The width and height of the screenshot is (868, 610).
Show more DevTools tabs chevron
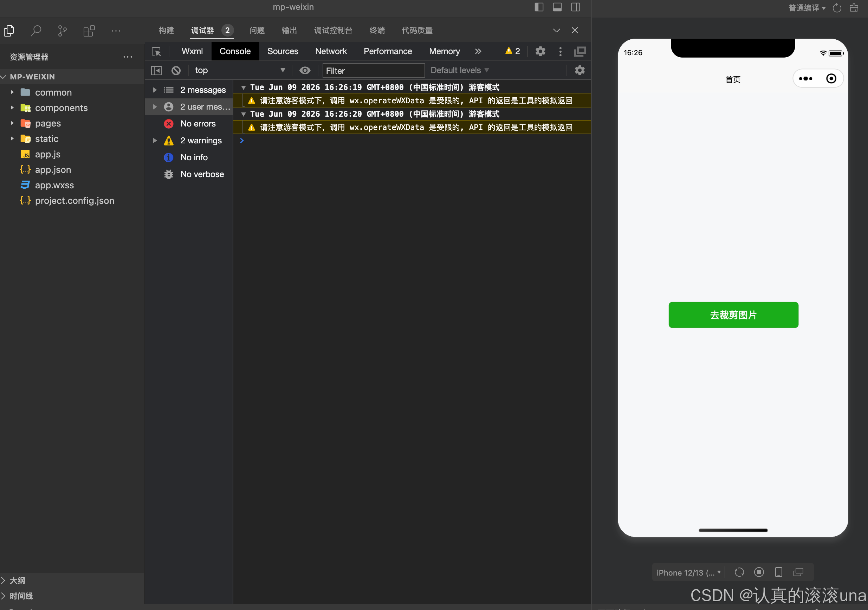click(x=478, y=51)
